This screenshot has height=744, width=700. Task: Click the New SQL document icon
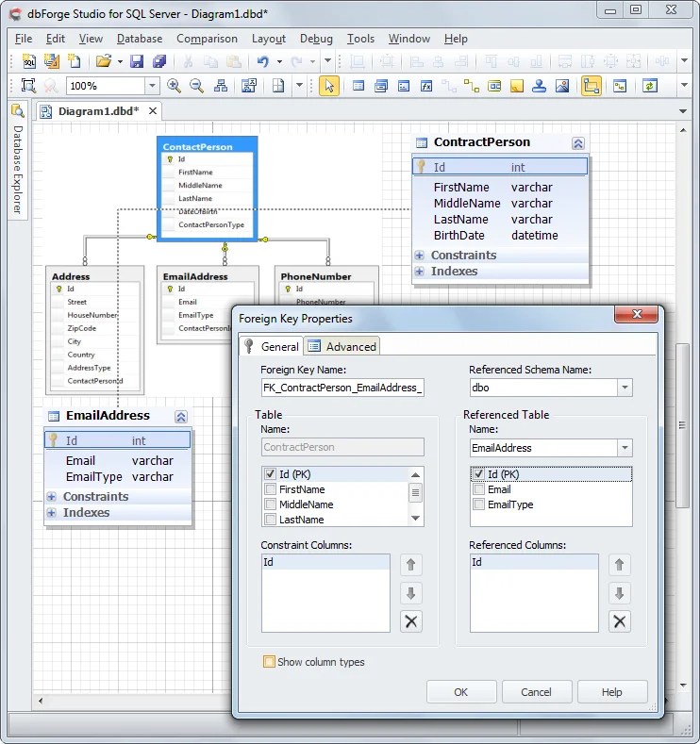click(29, 61)
